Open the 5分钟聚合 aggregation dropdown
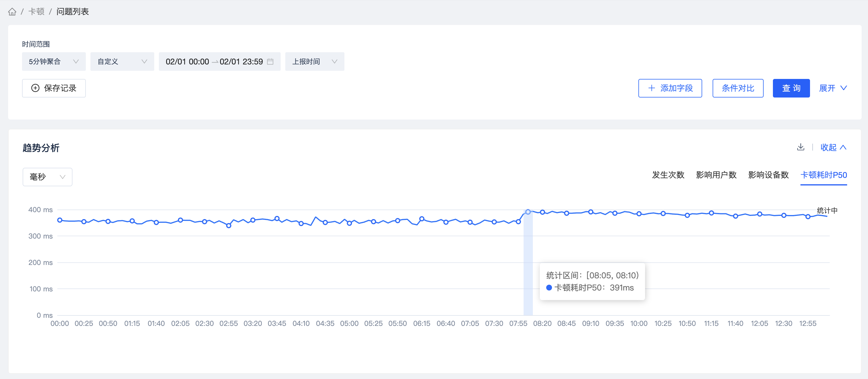The height and width of the screenshot is (379, 868). click(x=54, y=61)
